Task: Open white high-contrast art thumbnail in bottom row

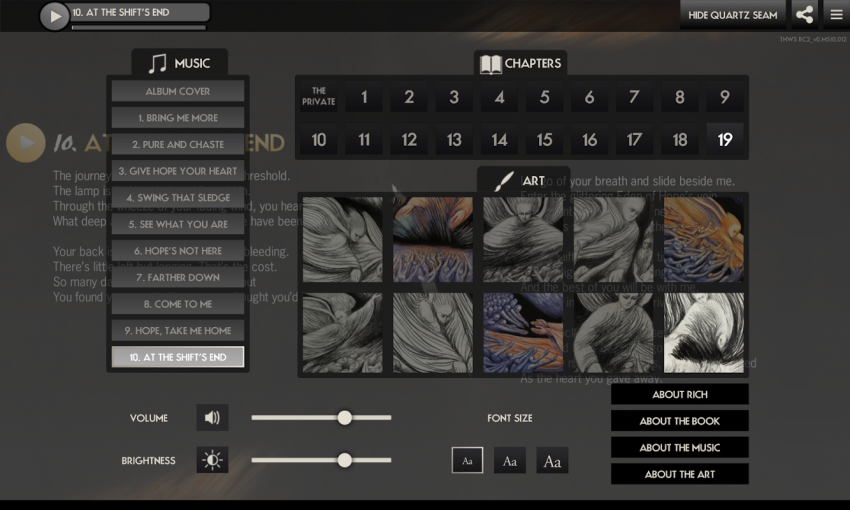Action: (x=704, y=333)
